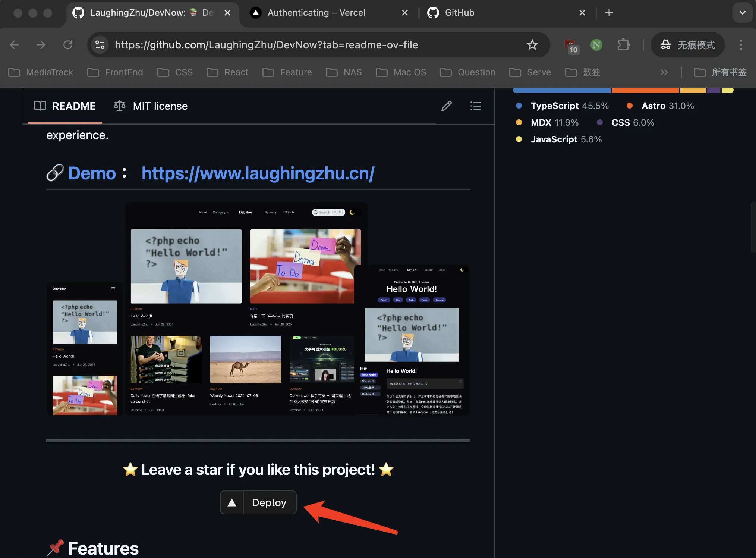Viewport: 756px width, 558px height.
Task: Click the reload page icon
Action: [68, 45]
